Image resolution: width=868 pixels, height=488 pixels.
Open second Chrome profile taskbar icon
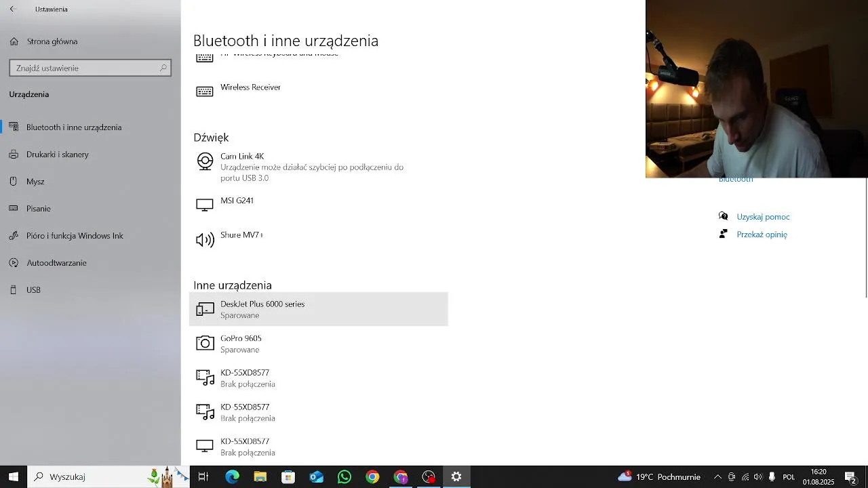click(401, 477)
